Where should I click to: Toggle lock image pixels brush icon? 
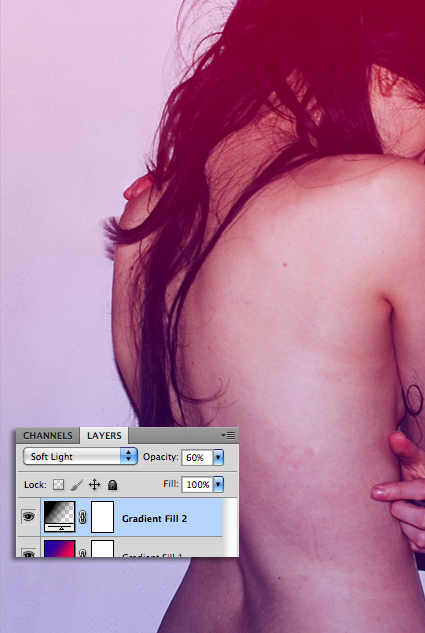click(x=77, y=485)
